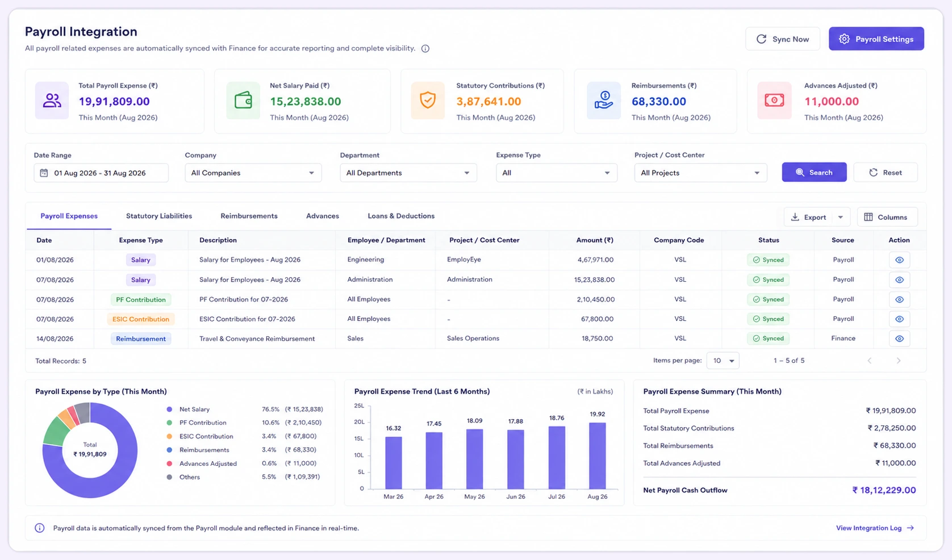
Task: Click the Export button
Action: [809, 217]
